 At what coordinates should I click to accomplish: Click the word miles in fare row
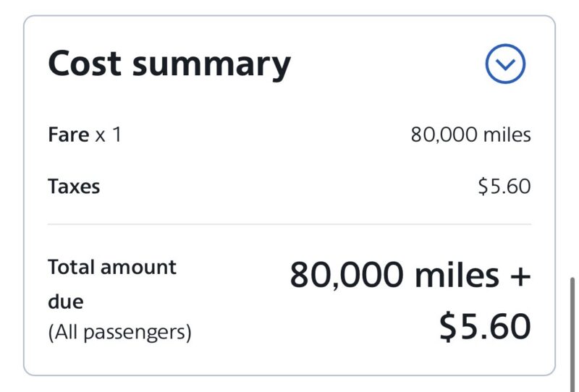[x=507, y=135]
